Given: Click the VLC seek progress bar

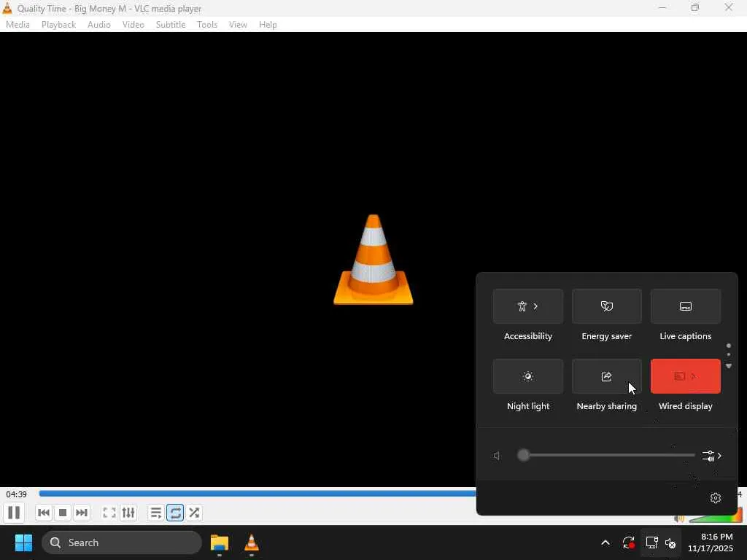Looking at the screenshot, I should (x=258, y=494).
